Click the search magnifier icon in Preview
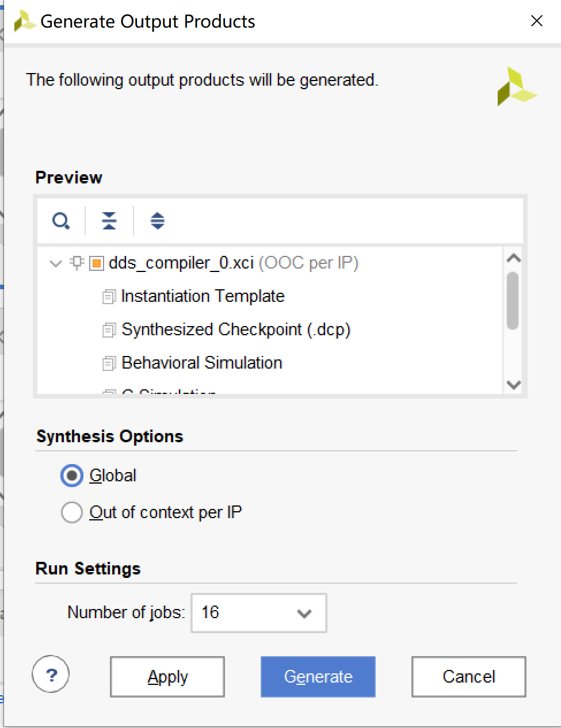The height and width of the screenshot is (728, 561). click(x=61, y=221)
